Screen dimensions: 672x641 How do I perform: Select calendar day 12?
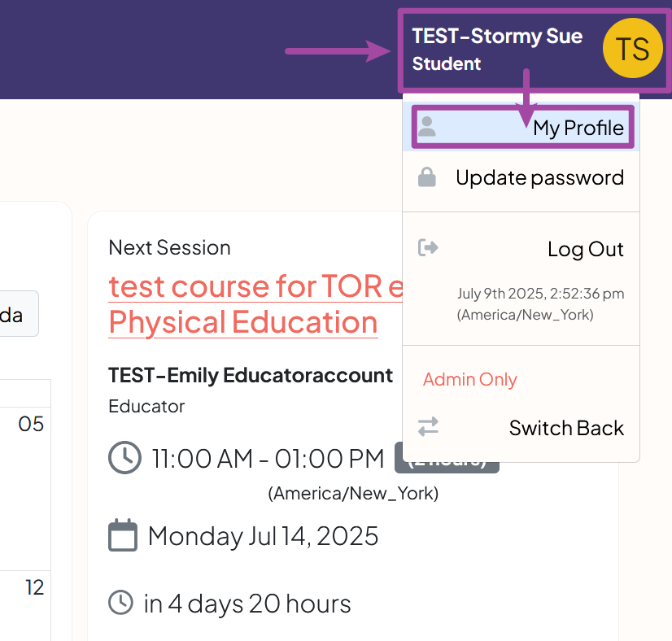[x=34, y=586]
